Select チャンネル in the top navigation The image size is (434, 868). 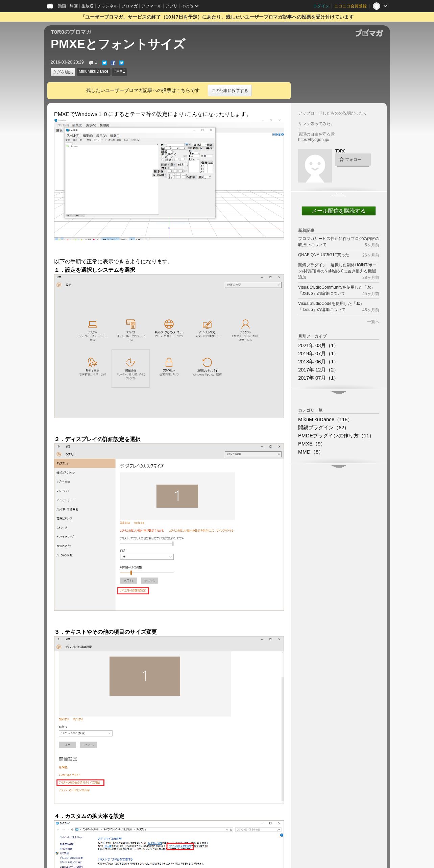click(x=107, y=6)
